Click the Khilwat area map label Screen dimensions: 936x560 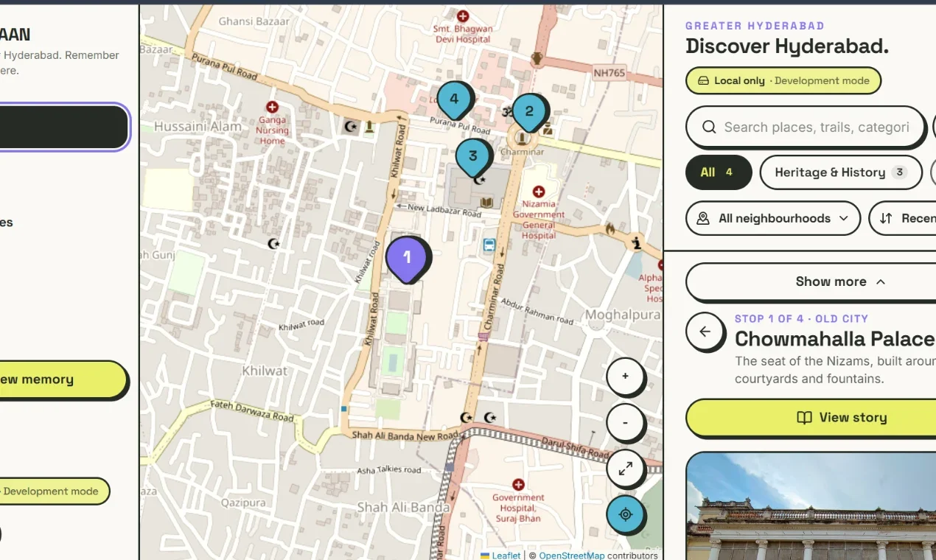[x=265, y=371]
